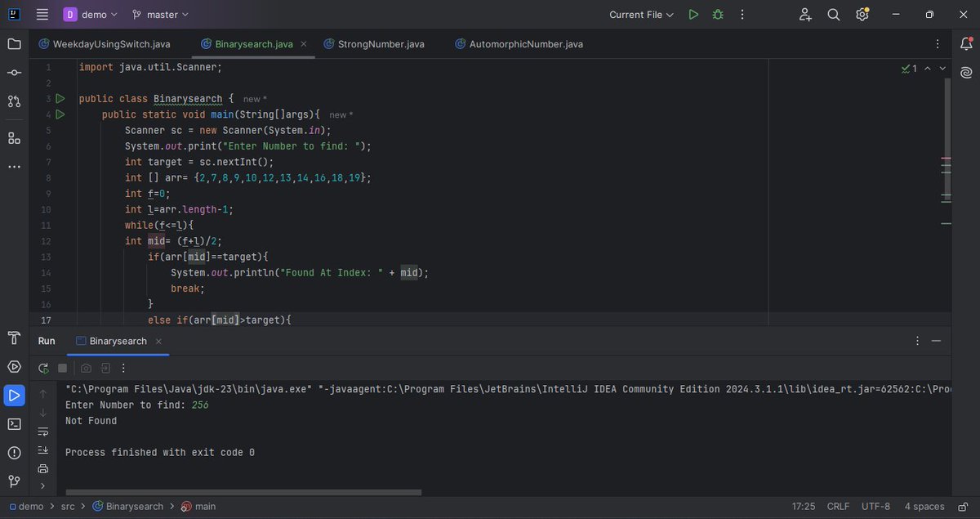Close the Binarysearch.java editor tab
980x519 pixels.
coord(304,44)
